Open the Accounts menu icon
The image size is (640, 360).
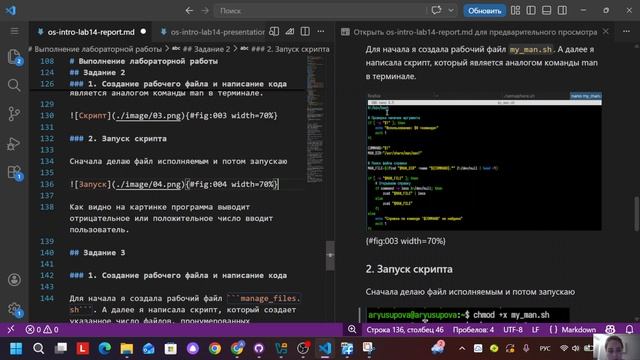tap(14, 280)
